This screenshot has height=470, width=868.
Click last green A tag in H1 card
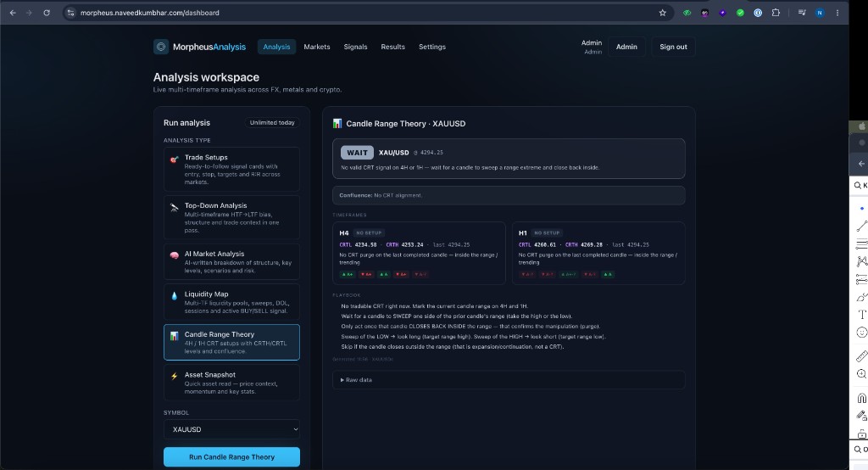(608, 274)
